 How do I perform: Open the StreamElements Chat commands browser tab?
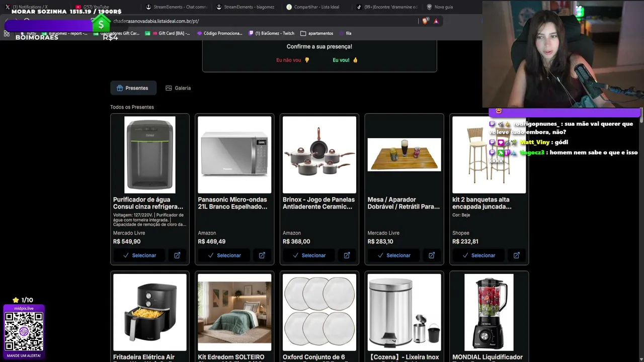tap(176, 7)
